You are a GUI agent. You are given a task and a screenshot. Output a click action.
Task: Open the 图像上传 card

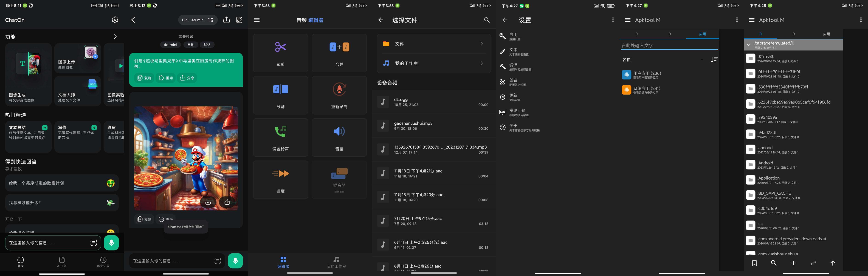click(78, 58)
